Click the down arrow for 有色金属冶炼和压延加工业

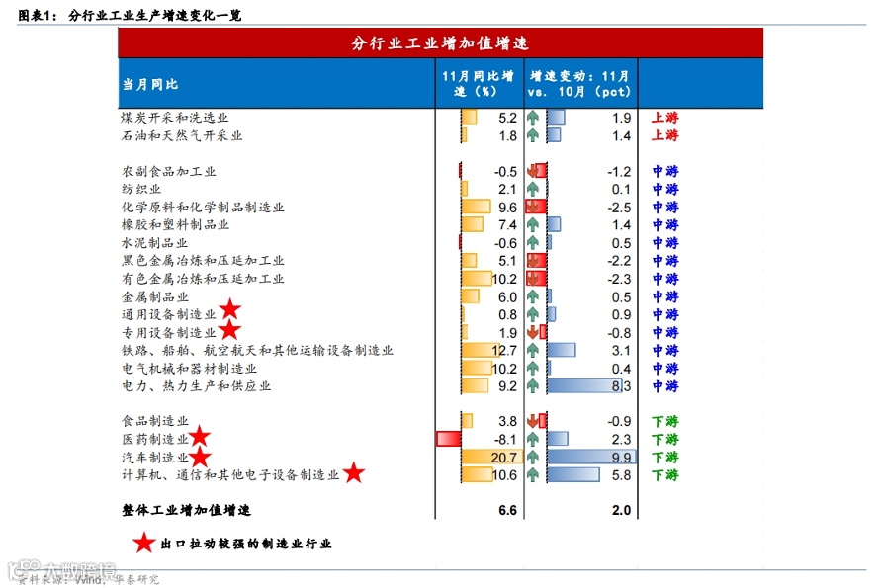pyautogui.click(x=533, y=279)
